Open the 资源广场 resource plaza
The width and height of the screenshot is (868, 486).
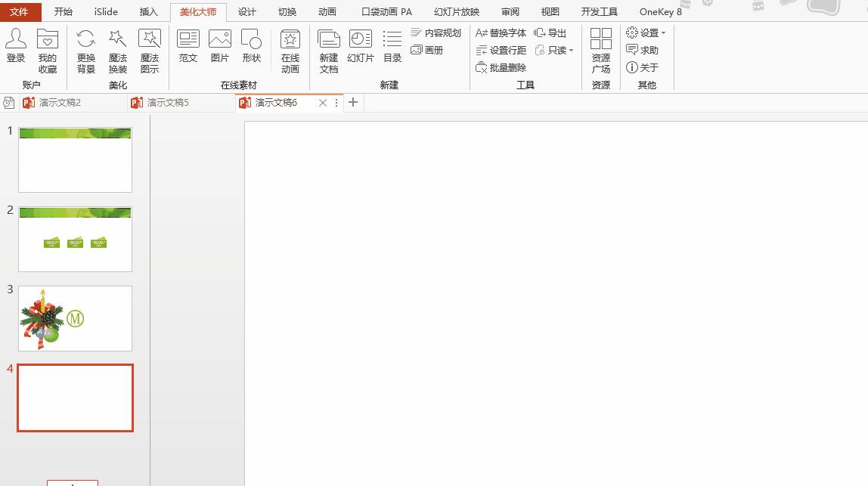tap(600, 51)
